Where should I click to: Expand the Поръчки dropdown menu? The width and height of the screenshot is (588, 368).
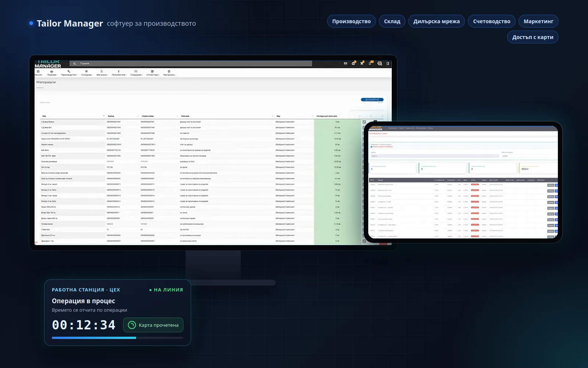pyautogui.click(x=52, y=73)
